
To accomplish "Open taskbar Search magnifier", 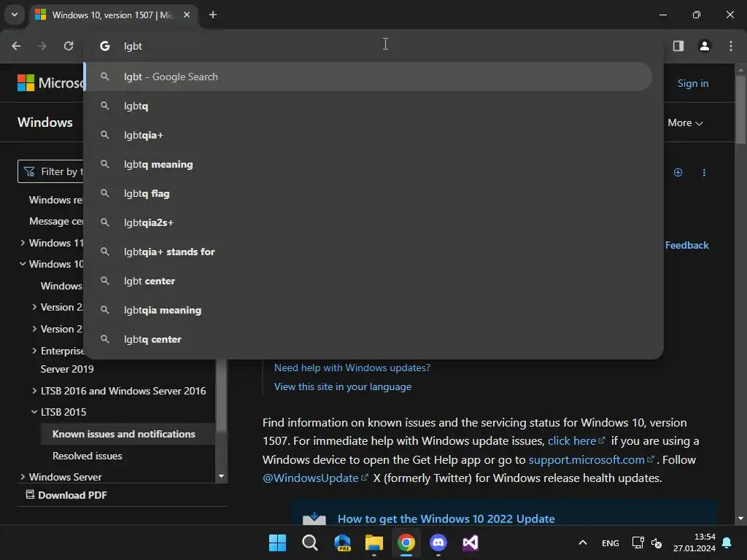I will [309, 542].
